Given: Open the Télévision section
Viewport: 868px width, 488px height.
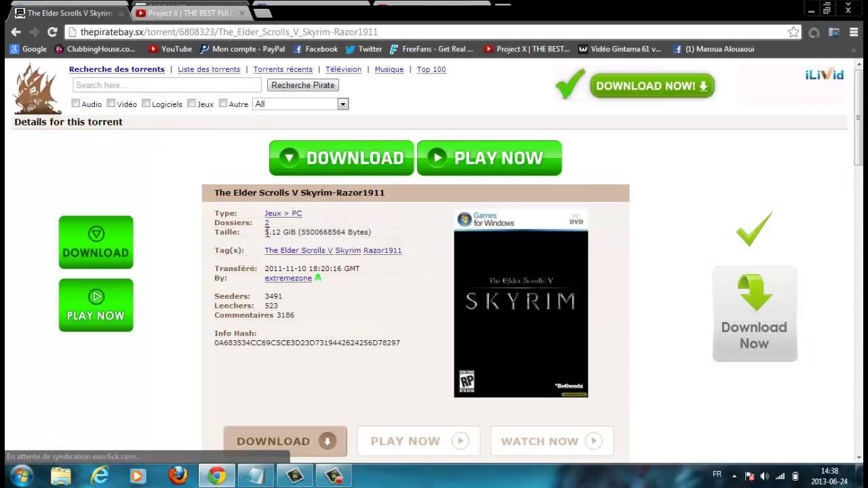Looking at the screenshot, I should tap(343, 69).
